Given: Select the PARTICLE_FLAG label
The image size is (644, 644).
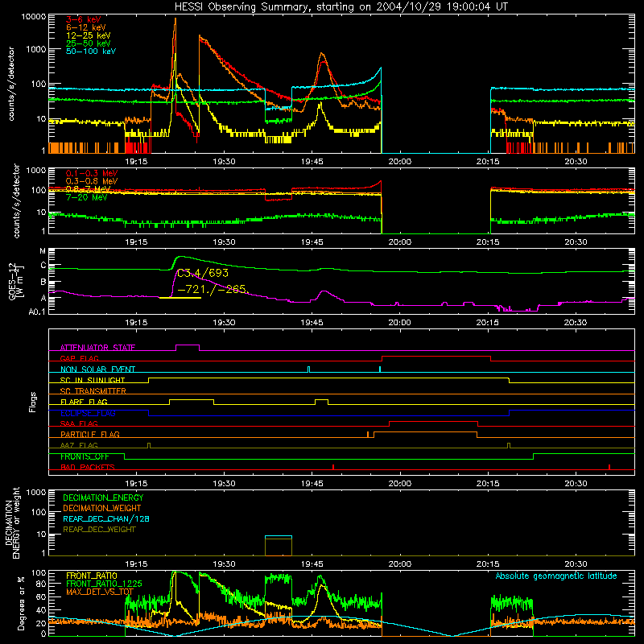Looking at the screenshot, I should [x=90, y=434].
